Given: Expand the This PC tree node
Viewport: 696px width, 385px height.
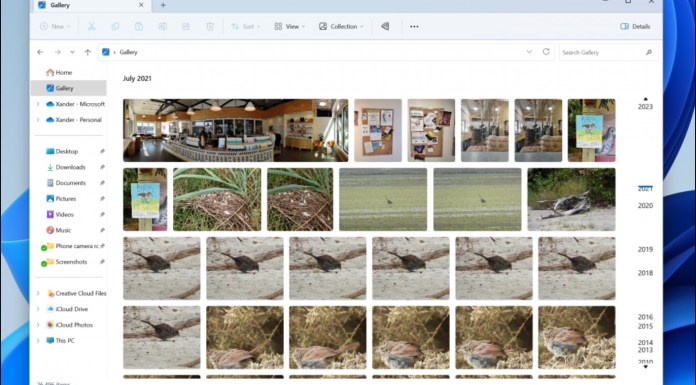Looking at the screenshot, I should coord(38,341).
